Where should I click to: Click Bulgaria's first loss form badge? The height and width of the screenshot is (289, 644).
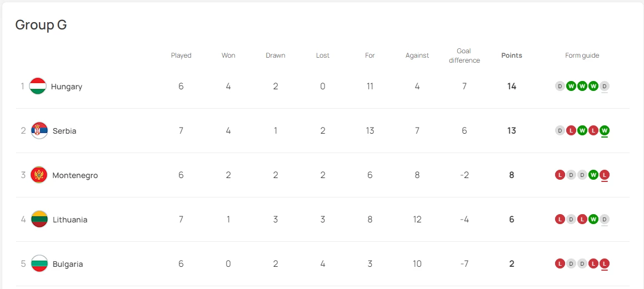[560, 263]
